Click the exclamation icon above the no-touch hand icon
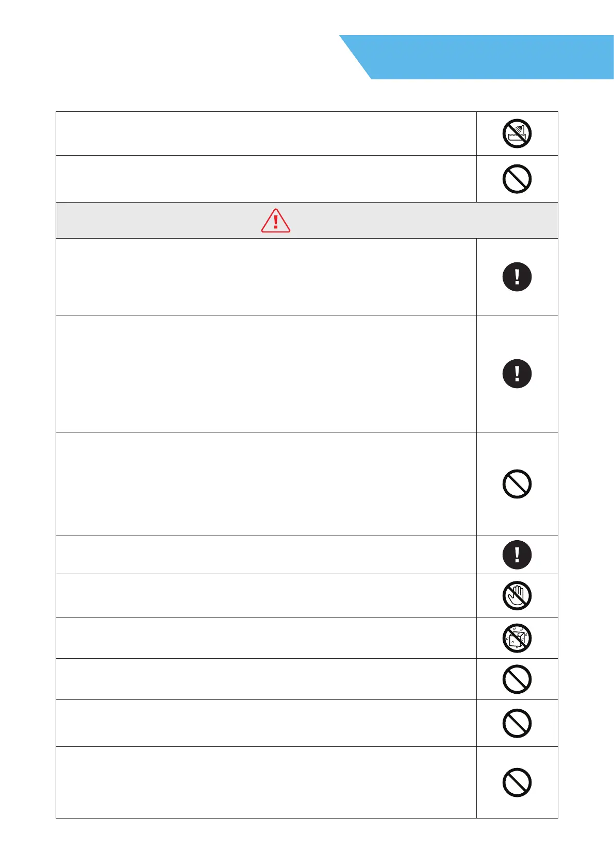The width and height of the screenshot is (614, 868). point(517,555)
